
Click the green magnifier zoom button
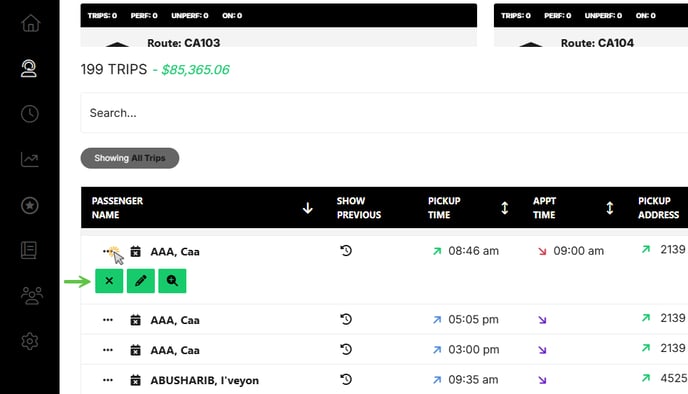[172, 281]
